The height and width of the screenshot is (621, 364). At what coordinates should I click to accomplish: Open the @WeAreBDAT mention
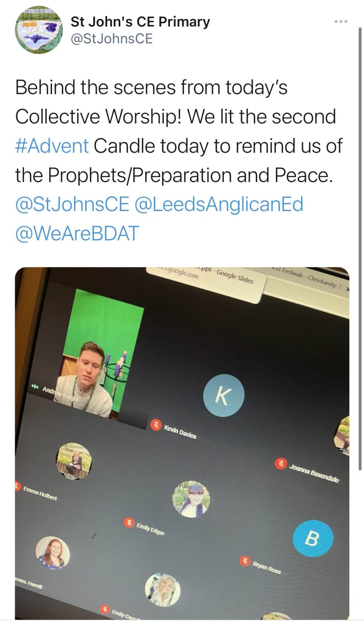click(77, 234)
